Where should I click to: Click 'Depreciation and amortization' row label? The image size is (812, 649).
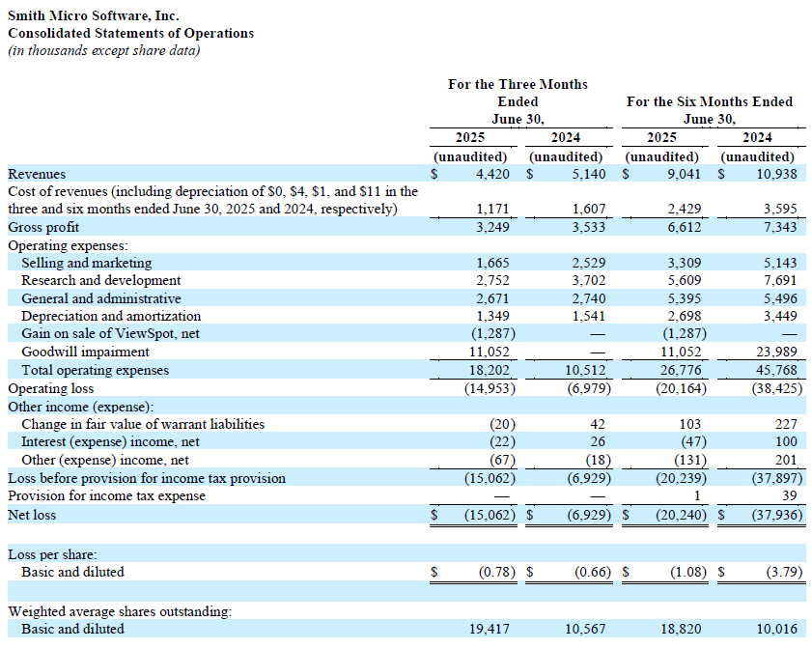(x=111, y=317)
